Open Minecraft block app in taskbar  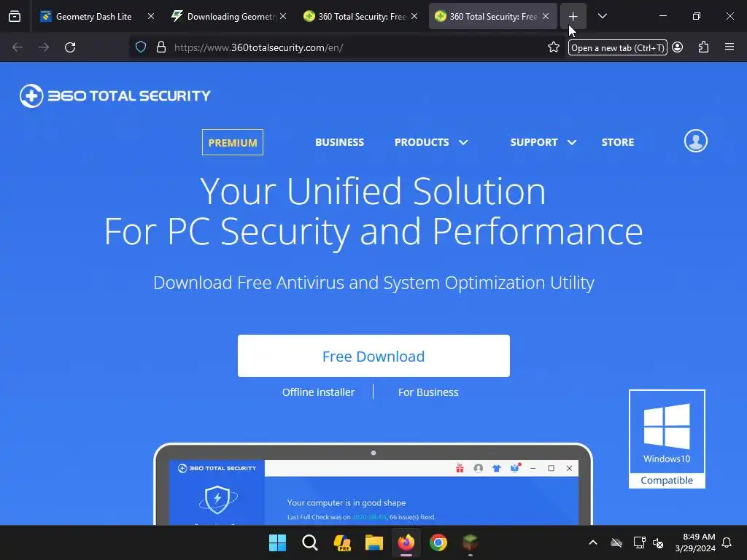471,542
